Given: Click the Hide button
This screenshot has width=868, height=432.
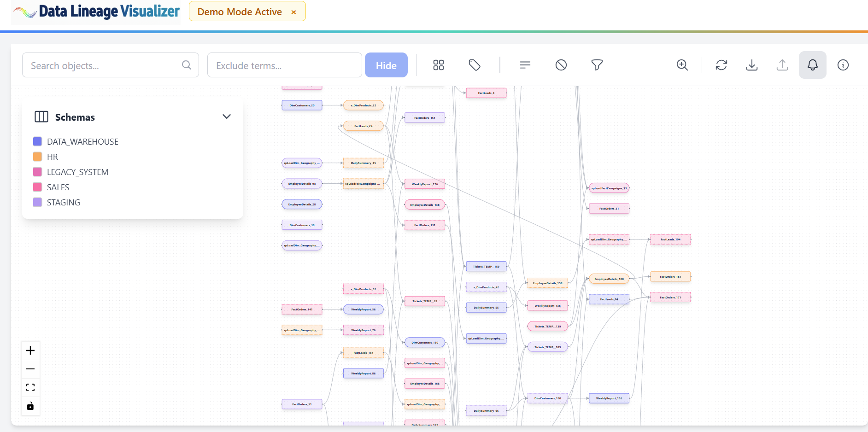Looking at the screenshot, I should pos(386,65).
